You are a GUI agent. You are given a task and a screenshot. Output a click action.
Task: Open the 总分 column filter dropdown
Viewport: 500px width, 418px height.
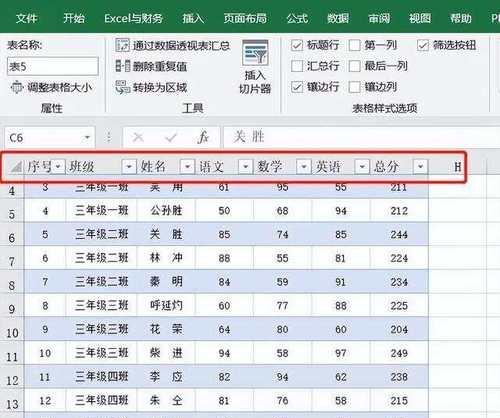pyautogui.click(x=420, y=166)
